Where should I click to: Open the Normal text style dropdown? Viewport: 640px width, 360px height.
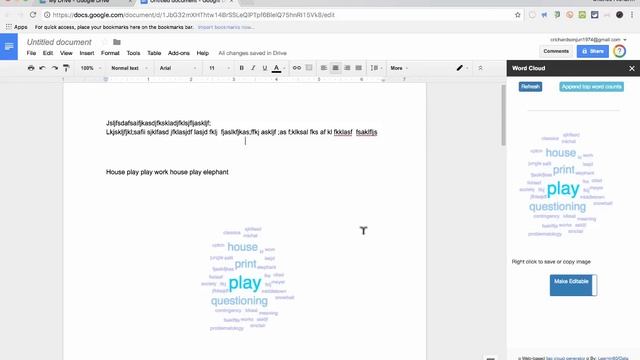pos(129,68)
